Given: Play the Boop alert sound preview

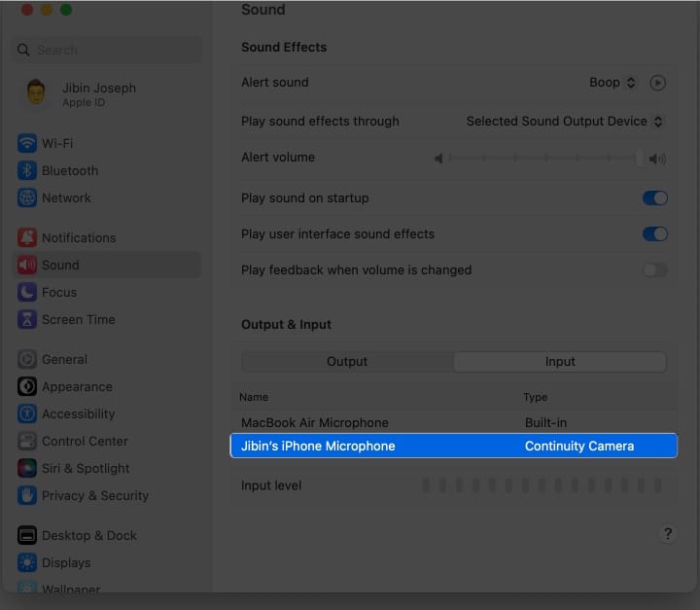Looking at the screenshot, I should pyautogui.click(x=657, y=83).
